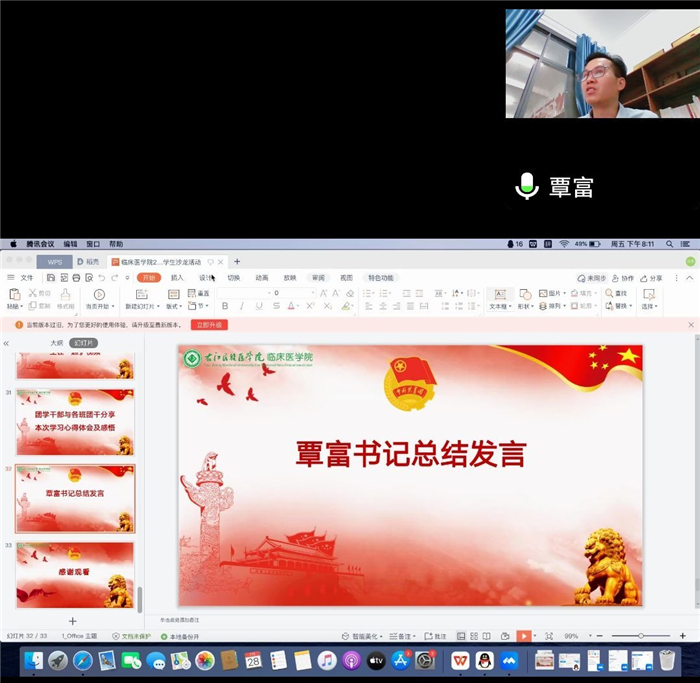Click the Reset slide icon
The image size is (700, 683).
point(192,293)
